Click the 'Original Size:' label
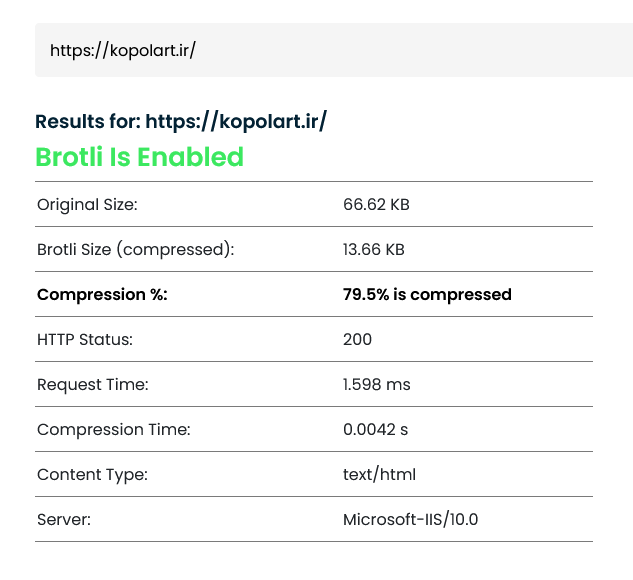Image resolution: width=633 pixels, height=580 pixels. (87, 204)
